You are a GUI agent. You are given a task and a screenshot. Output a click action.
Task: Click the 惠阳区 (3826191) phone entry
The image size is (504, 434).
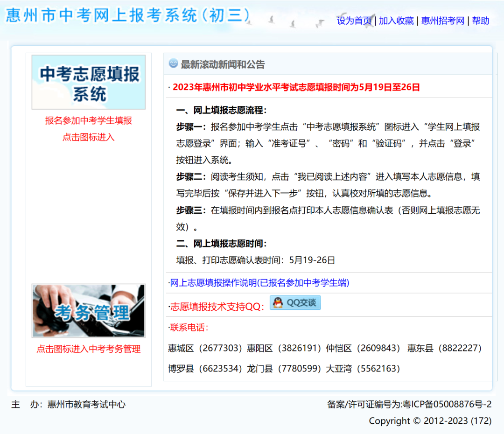[x=284, y=348]
